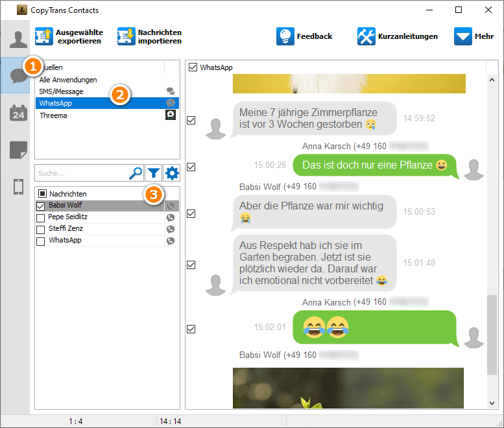Click the Threema source icon
The width and height of the screenshot is (504, 428).
[171, 115]
